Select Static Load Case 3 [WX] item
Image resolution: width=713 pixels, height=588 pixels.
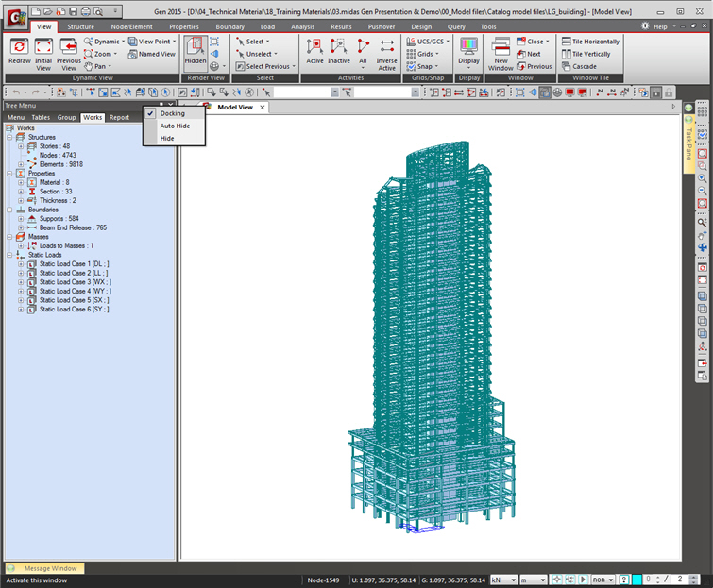[74, 282]
